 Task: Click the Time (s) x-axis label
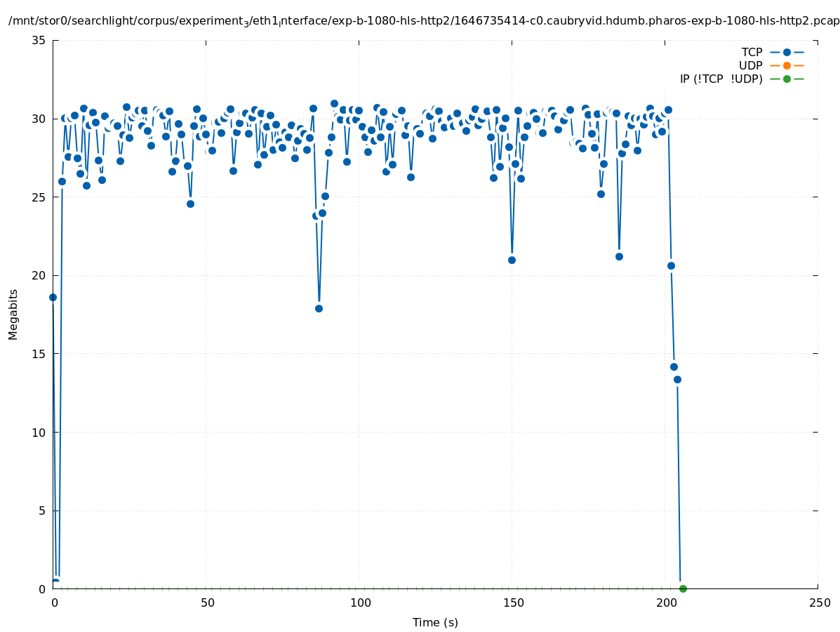(435, 622)
